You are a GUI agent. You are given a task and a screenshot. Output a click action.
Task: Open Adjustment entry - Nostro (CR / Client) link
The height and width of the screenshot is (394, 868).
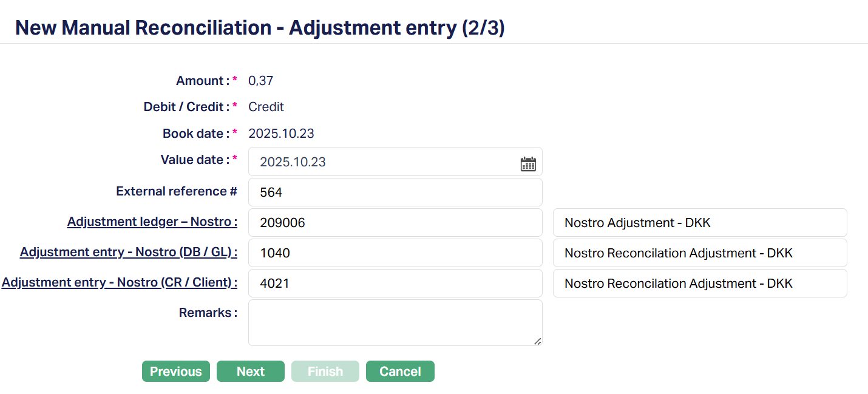[119, 282]
